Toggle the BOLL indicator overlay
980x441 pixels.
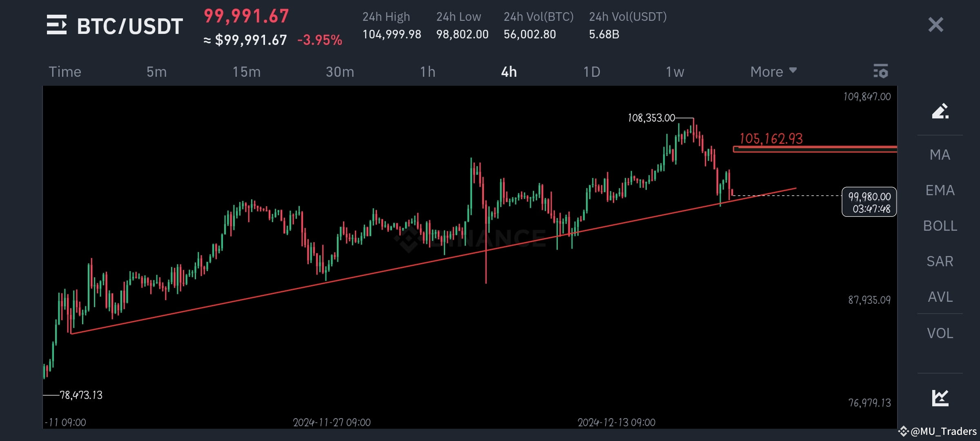(940, 226)
